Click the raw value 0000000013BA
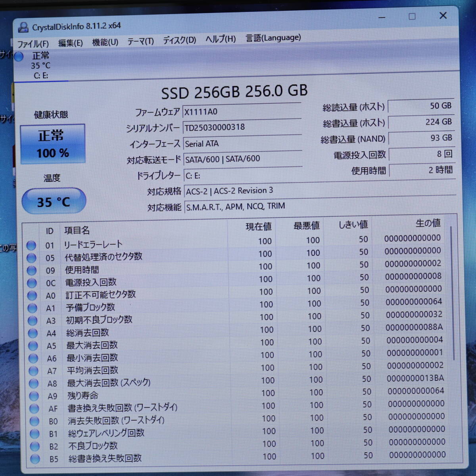Viewport: 476px width, 476px height. coord(415,378)
